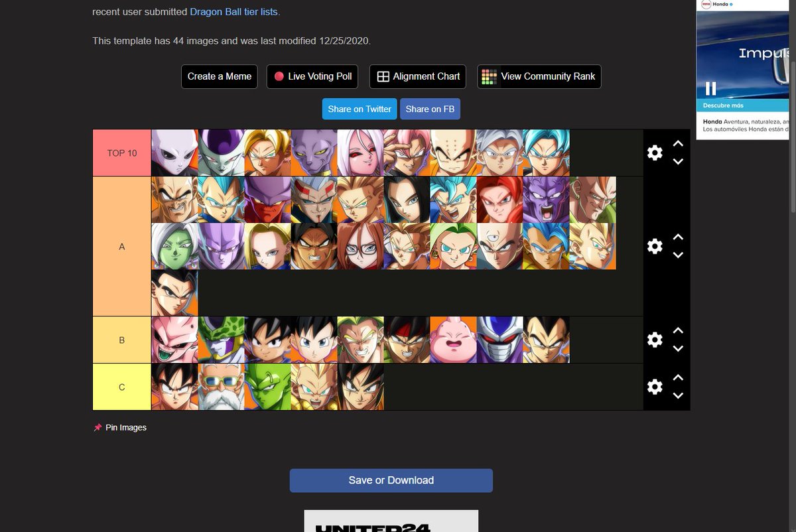Move A tier row down
796x532 pixels.
[x=678, y=255]
